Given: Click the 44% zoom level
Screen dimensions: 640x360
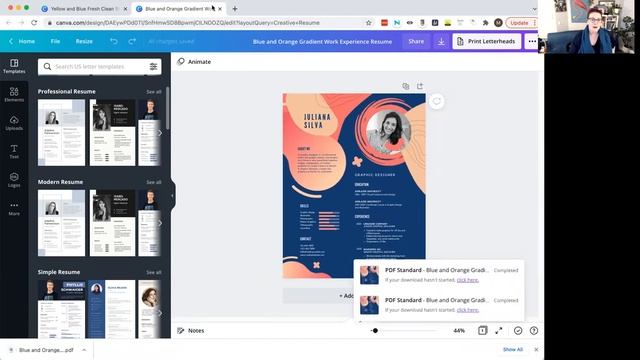Looking at the screenshot, I should coord(459,331).
